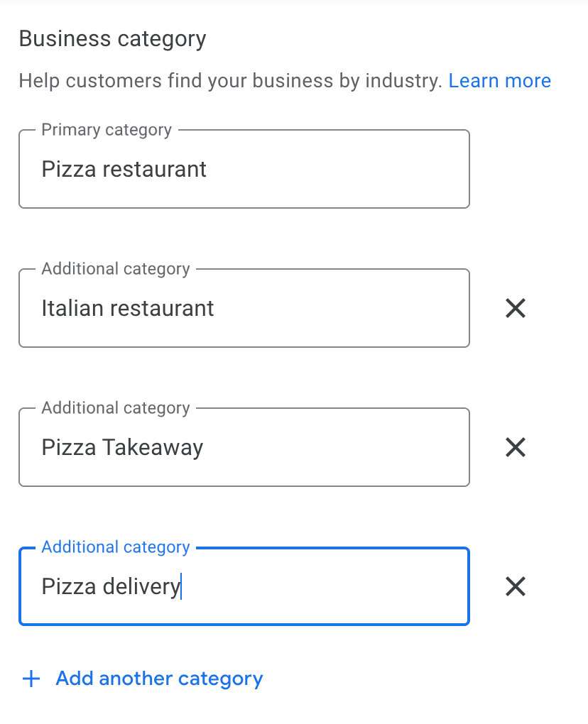Click the Help customers find your business text
The image size is (588, 724).
coord(230,81)
